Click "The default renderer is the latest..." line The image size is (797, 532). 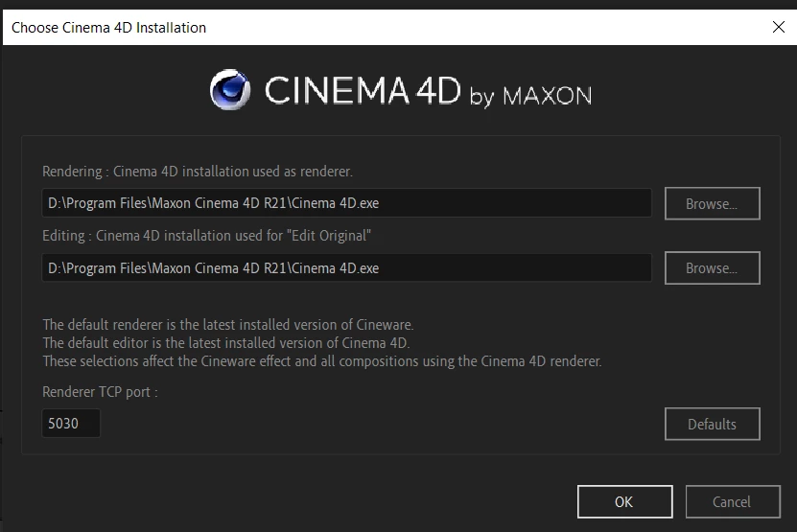228,325
